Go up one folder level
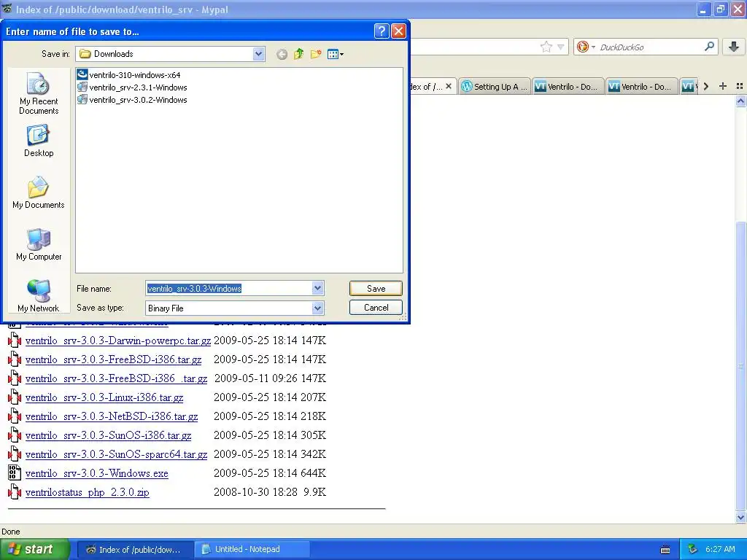This screenshot has width=747, height=560. pyautogui.click(x=298, y=54)
